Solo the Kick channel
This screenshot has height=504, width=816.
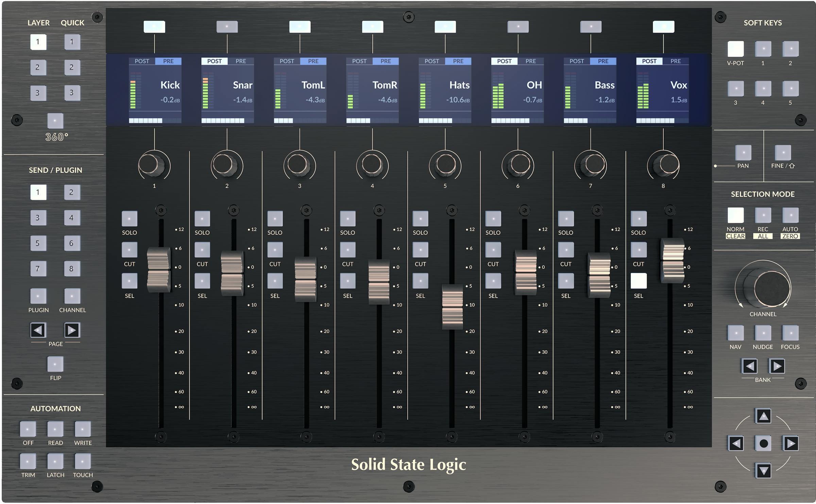pyautogui.click(x=129, y=219)
